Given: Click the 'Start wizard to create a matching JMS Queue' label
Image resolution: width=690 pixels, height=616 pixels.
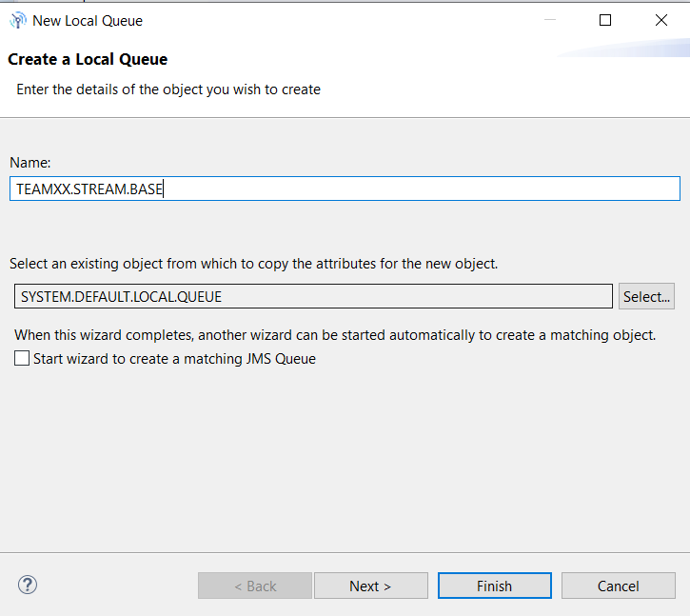Looking at the screenshot, I should pos(174,359).
